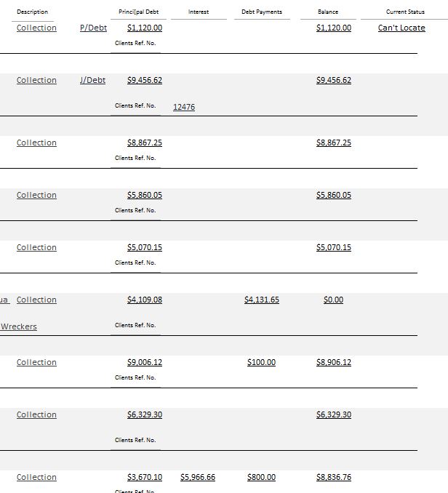Select the $9,456.62 balance value
This screenshot has height=493, width=448.
click(334, 80)
